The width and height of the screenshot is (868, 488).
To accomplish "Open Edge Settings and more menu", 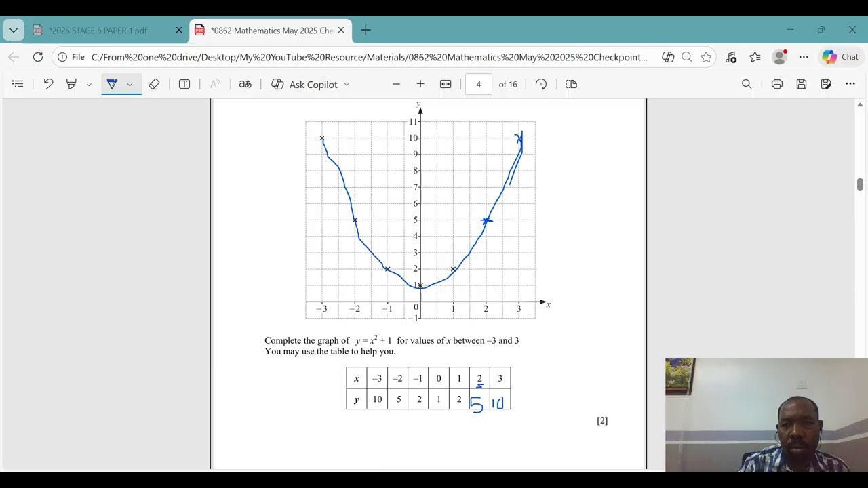I will 804,57.
